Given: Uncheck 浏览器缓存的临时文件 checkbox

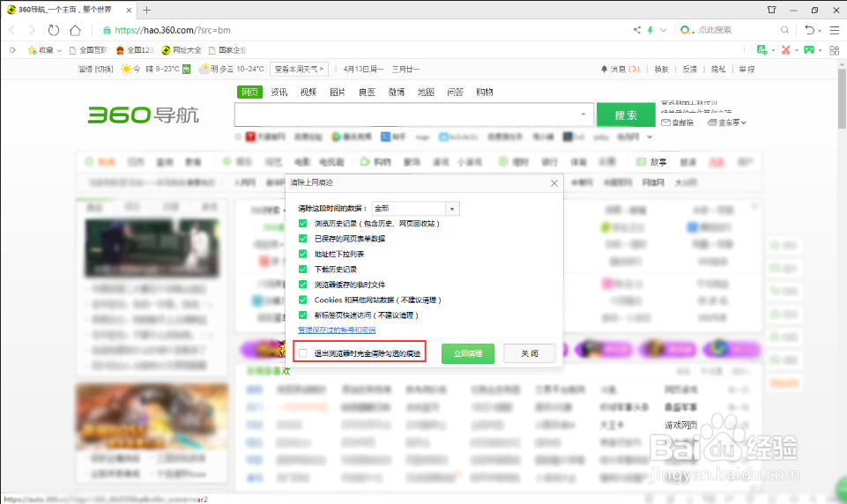Looking at the screenshot, I should tap(302, 284).
